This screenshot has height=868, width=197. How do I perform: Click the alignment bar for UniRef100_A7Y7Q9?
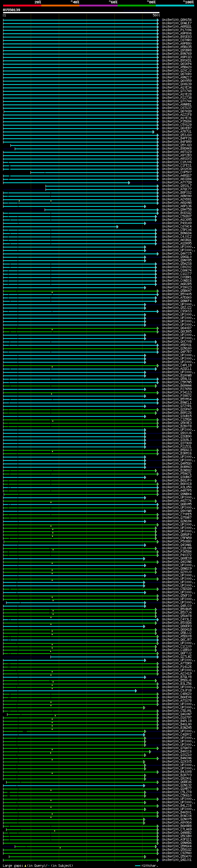coord(66,183)
